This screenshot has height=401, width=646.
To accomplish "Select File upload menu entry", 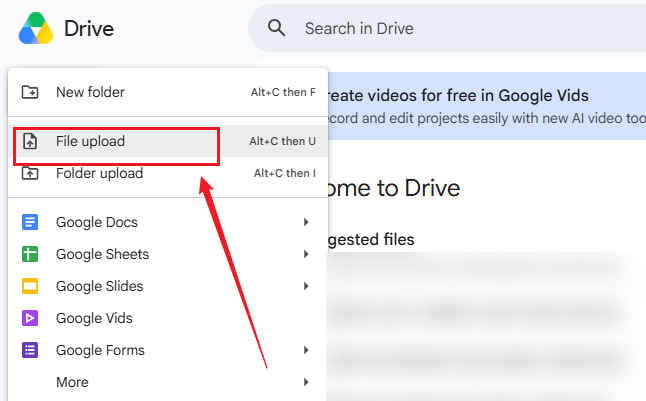I will pyautogui.click(x=168, y=141).
